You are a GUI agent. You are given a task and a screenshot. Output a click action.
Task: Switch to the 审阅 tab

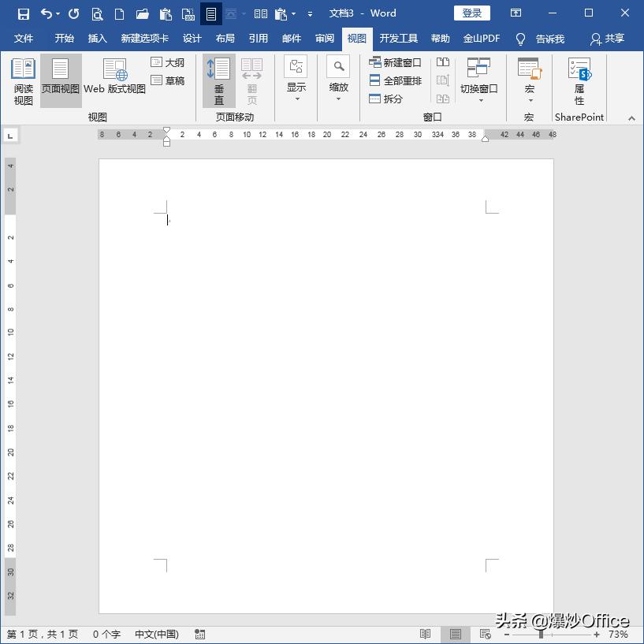pos(325,39)
